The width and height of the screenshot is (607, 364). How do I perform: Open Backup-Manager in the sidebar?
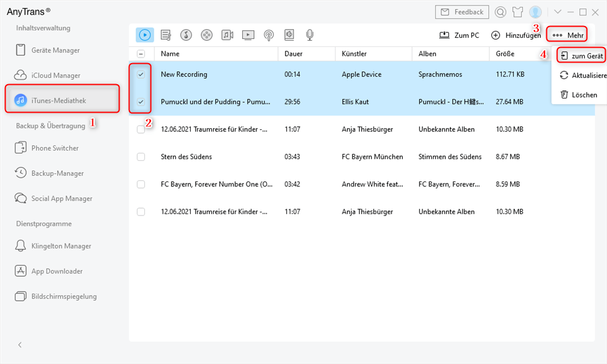point(57,173)
